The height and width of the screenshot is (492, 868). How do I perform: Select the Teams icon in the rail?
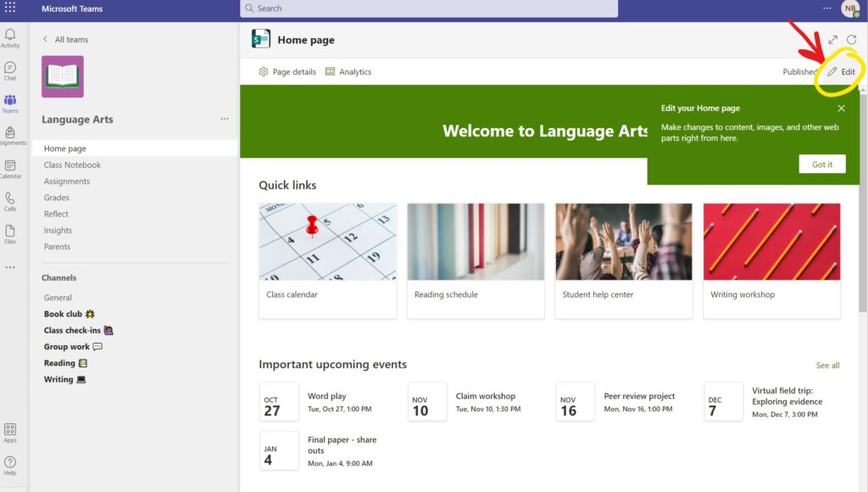(10, 103)
